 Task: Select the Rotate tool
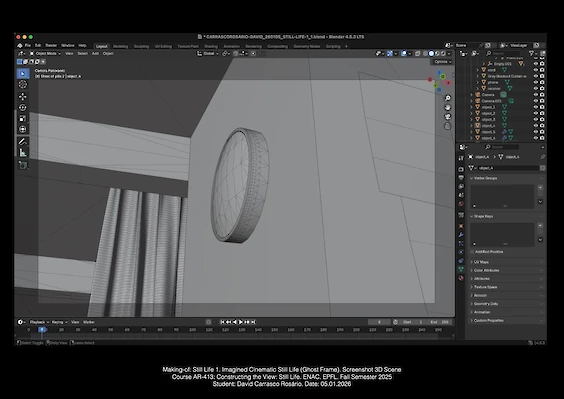23,107
